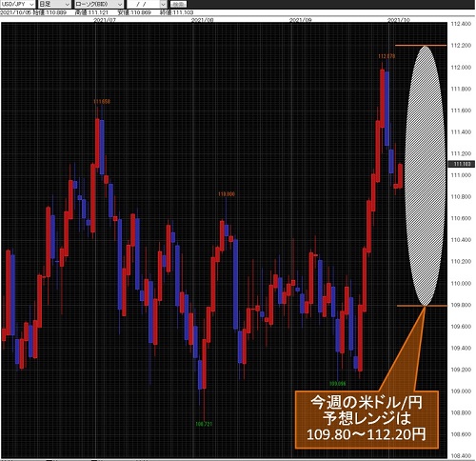Click the 112.078 peak price marker
The image size is (476, 461).
(x=387, y=56)
